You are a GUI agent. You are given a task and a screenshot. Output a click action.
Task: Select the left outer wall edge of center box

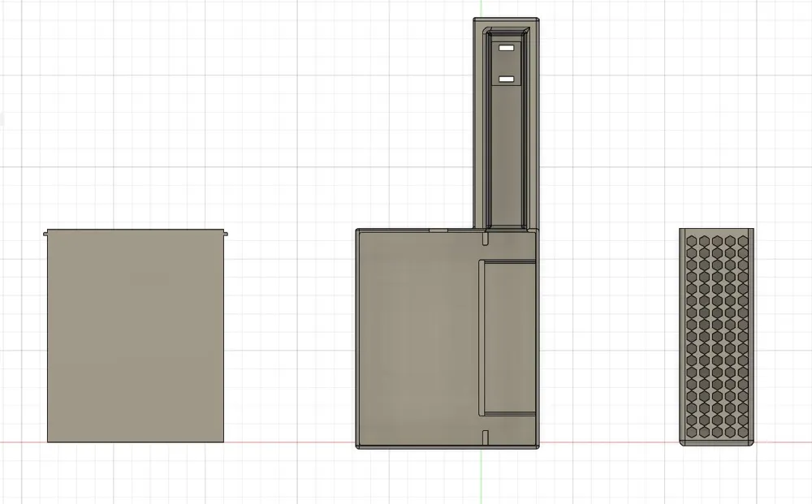pyautogui.click(x=356, y=339)
